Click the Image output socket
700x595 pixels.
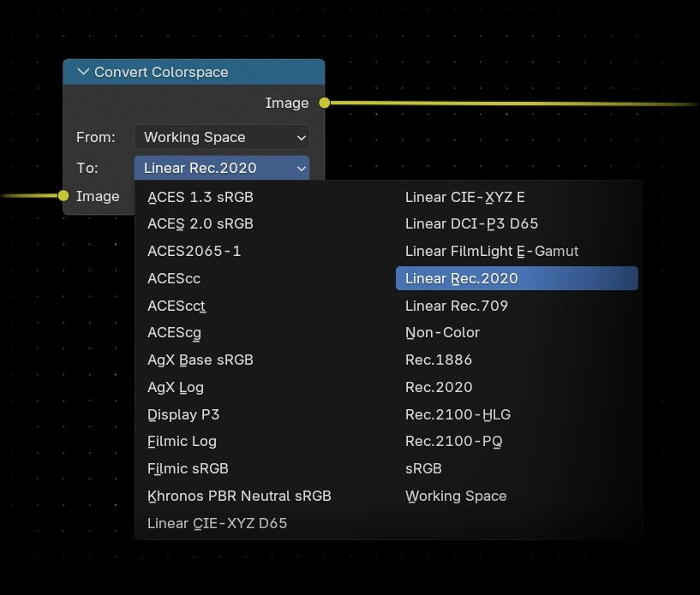(x=324, y=103)
